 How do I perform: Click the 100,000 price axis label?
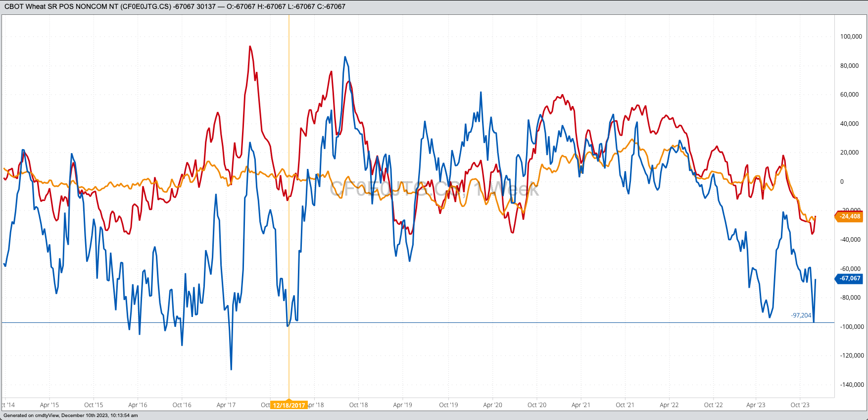pos(851,37)
